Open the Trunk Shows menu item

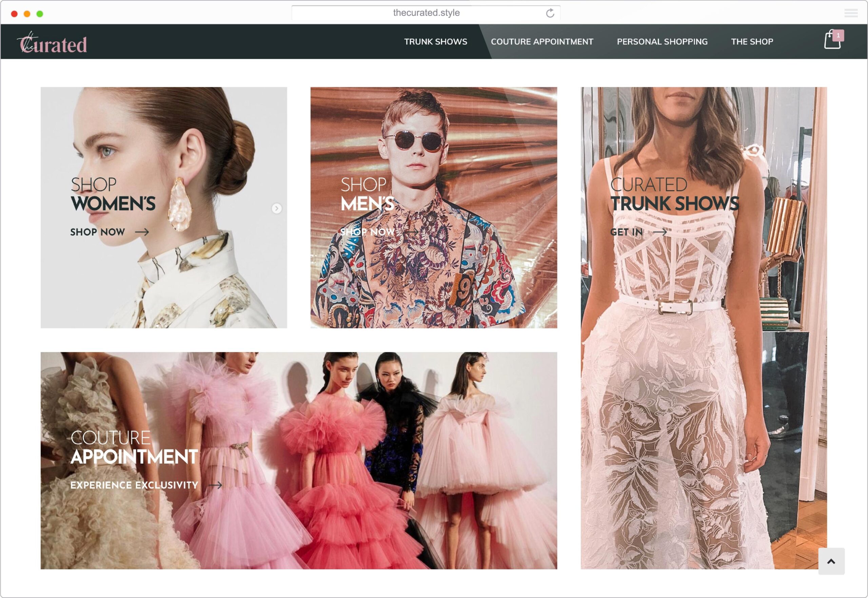point(435,42)
